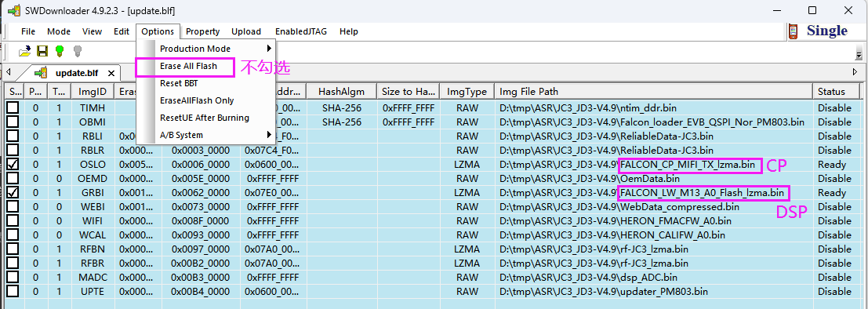
Task: Switch to update.blf tab
Action: pyautogui.click(x=77, y=73)
